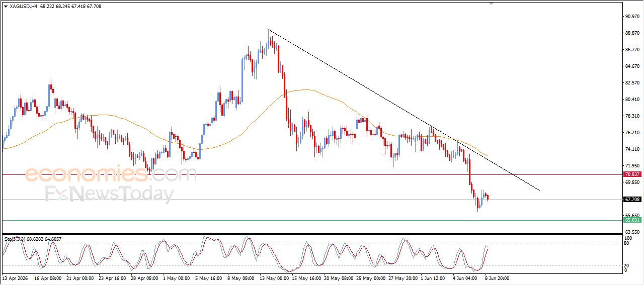The image size is (644, 285).
Task: Click the grey chart shift triangle marker
Action: click(x=492, y=4)
